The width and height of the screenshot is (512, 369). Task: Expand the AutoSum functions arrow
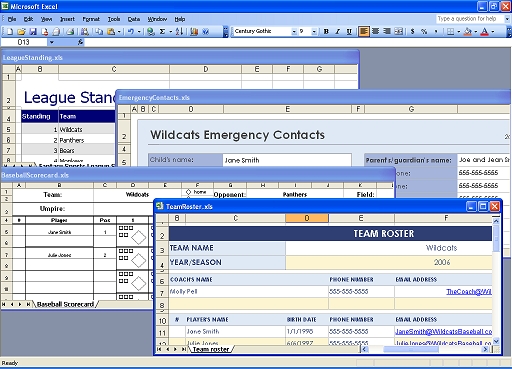coord(170,31)
